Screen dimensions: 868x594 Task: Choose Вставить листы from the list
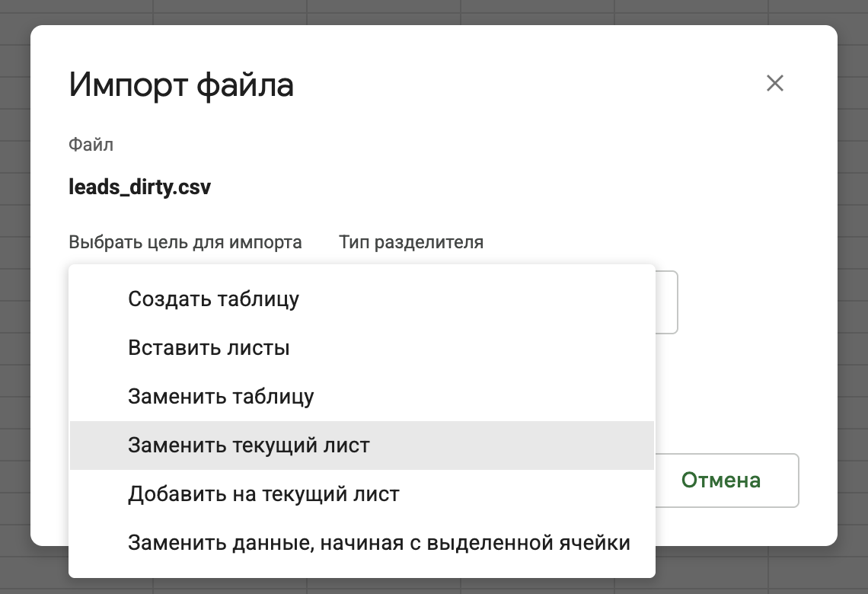[x=362, y=348]
